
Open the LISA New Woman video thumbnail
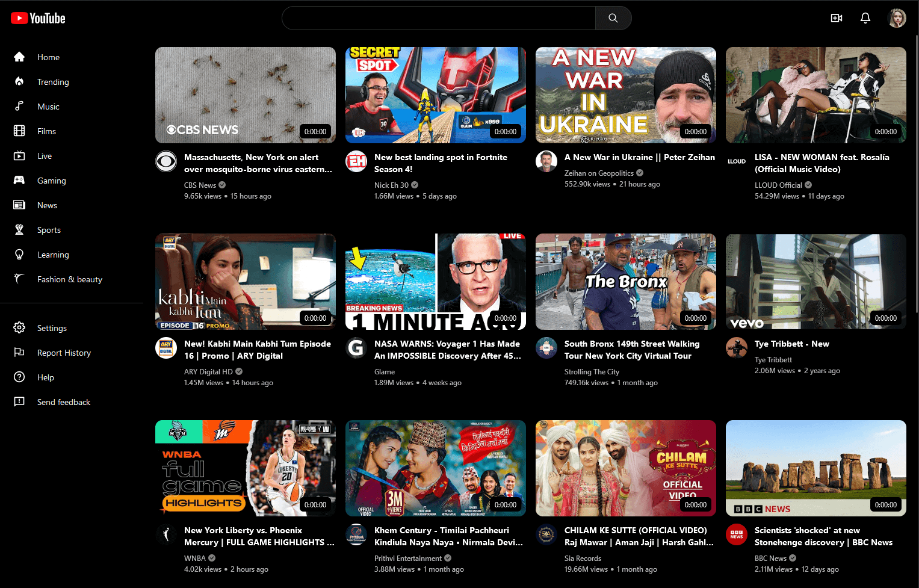pos(816,95)
